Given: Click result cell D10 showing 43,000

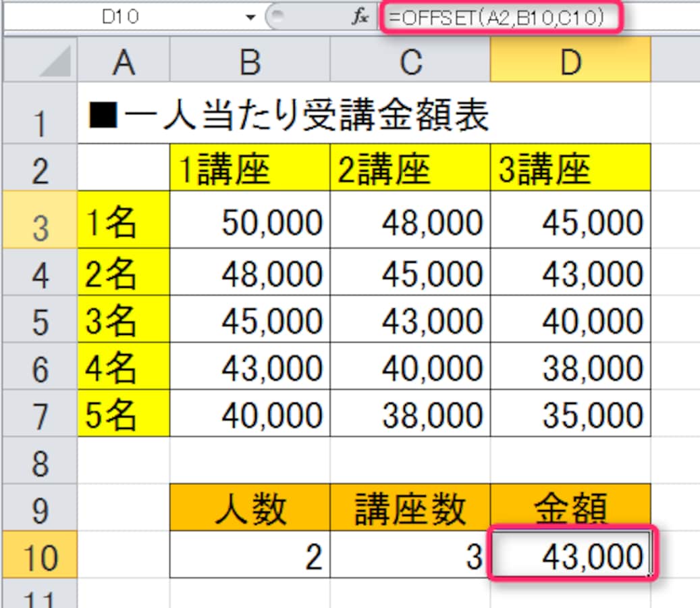Looking at the screenshot, I should 570,555.
